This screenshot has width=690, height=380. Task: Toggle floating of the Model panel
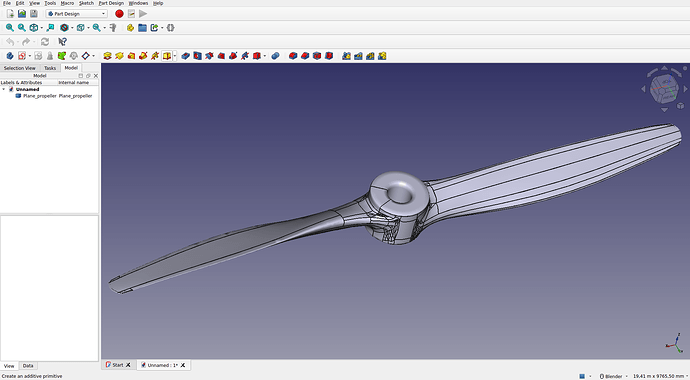pos(88,76)
